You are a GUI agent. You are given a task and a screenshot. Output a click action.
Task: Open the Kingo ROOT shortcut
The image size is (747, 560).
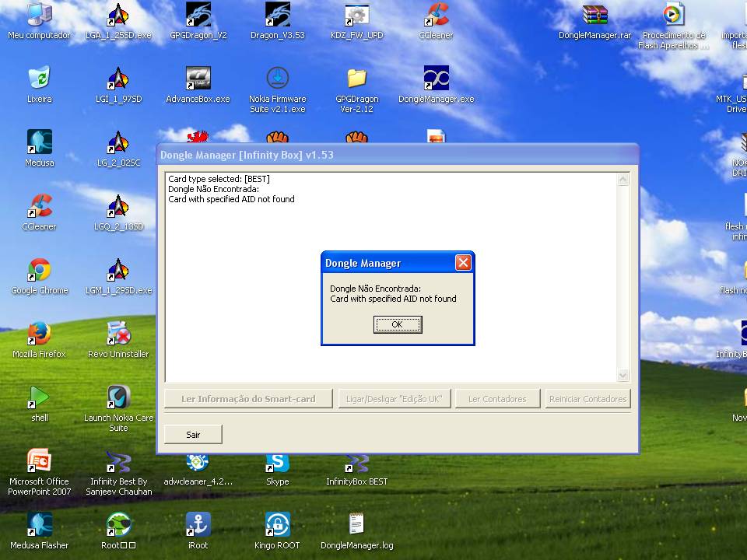click(277, 525)
